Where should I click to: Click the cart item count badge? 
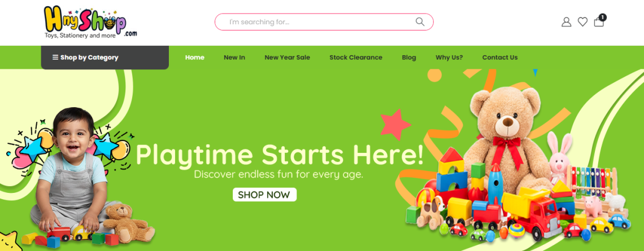(x=603, y=17)
